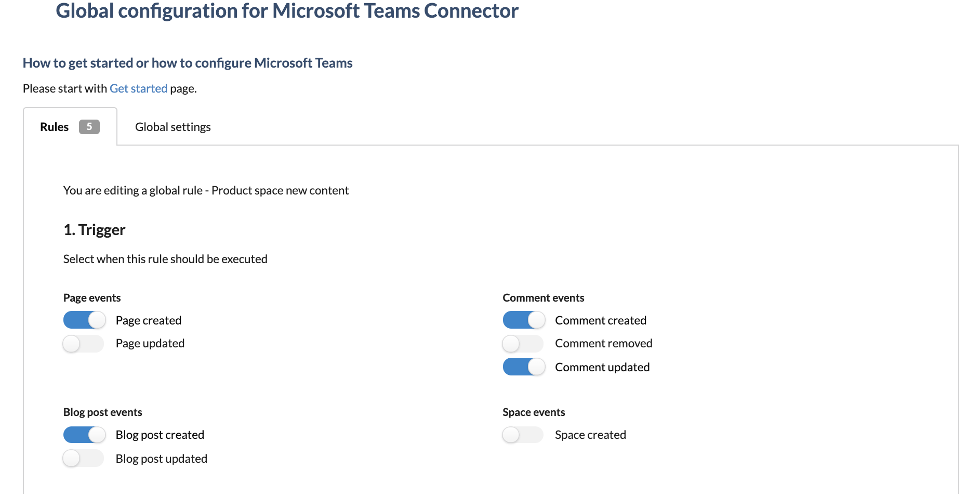This screenshot has height=494, width=980.
Task: Click the '1. Trigger' section heading
Action: tap(94, 229)
